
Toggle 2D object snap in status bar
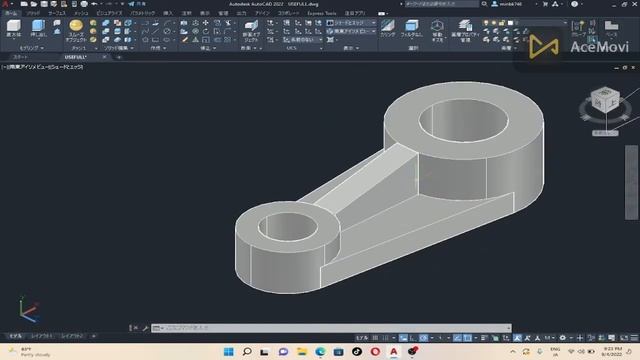point(467,338)
